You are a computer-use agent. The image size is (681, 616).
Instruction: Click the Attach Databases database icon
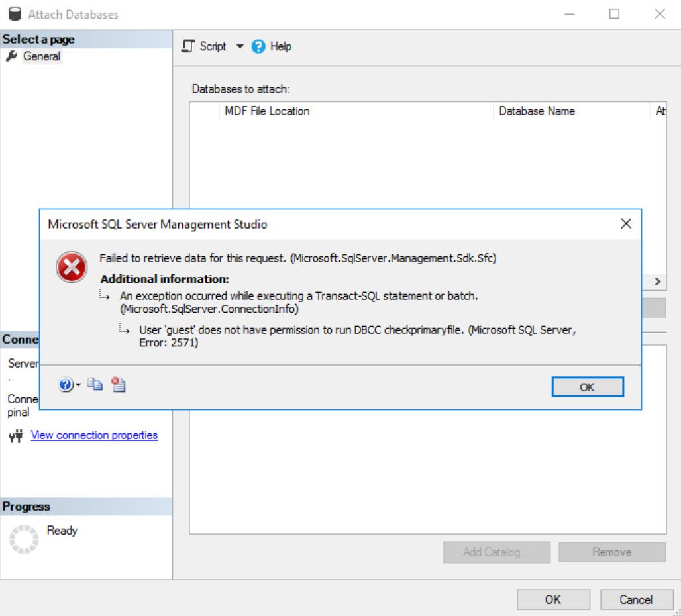(x=15, y=14)
